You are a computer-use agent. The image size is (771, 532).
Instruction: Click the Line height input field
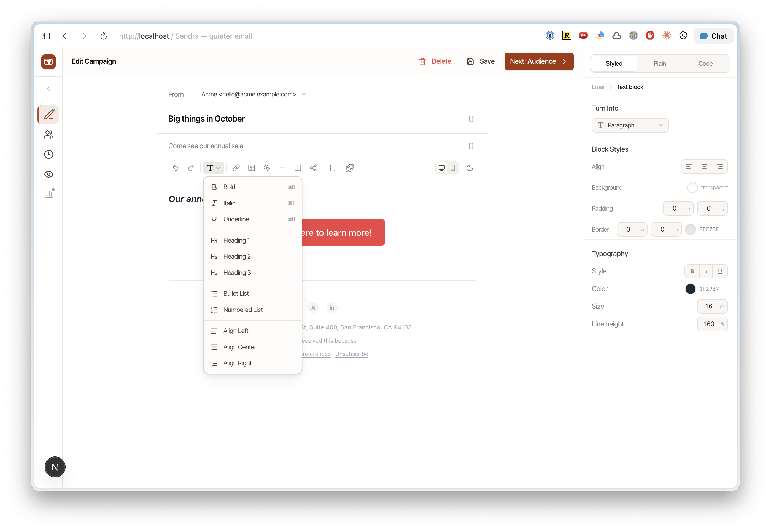click(x=712, y=324)
